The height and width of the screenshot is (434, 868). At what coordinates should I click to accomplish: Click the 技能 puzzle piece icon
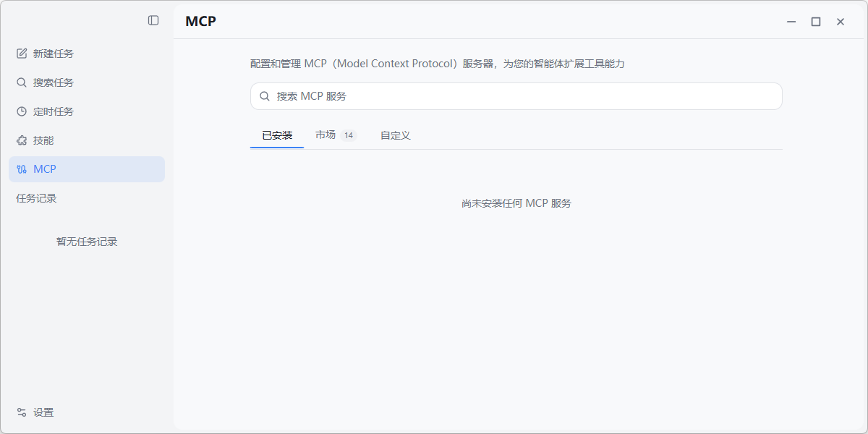coord(22,140)
